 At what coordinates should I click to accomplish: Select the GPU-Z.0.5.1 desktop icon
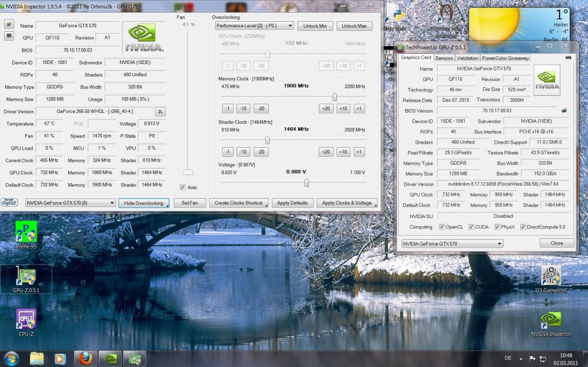[x=26, y=279]
